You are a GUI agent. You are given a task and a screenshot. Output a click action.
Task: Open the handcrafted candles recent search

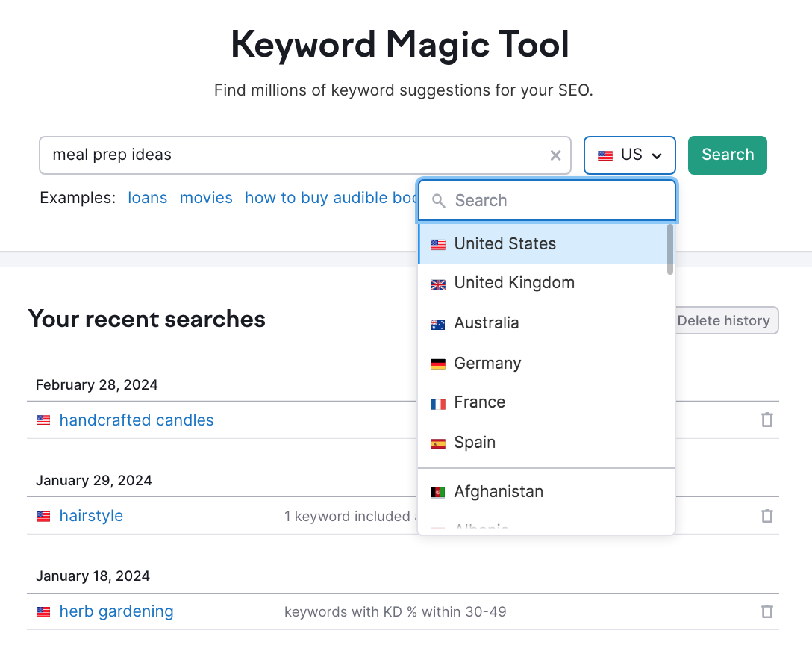coord(137,420)
